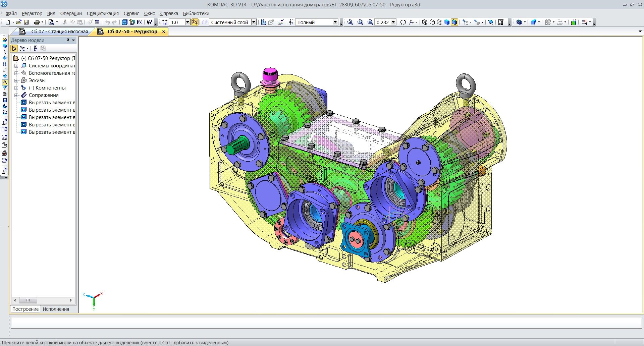Image resolution: width=644 pixels, height=346 pixels.
Task: Switch to the Сб 07 - Станция насосная tab
Action: pyautogui.click(x=59, y=32)
